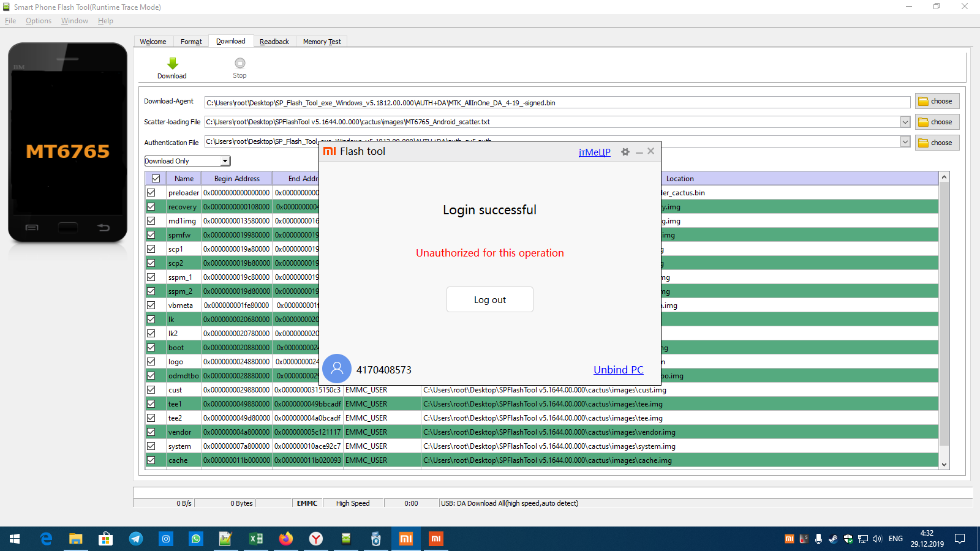This screenshot has height=551, width=980.
Task: Open File Explorer from the taskbar
Action: coord(75,539)
